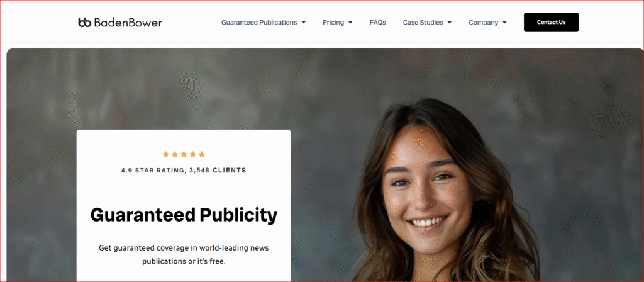Expand the arrow next to Company
Viewport: 644px width, 282px height.
click(x=504, y=23)
